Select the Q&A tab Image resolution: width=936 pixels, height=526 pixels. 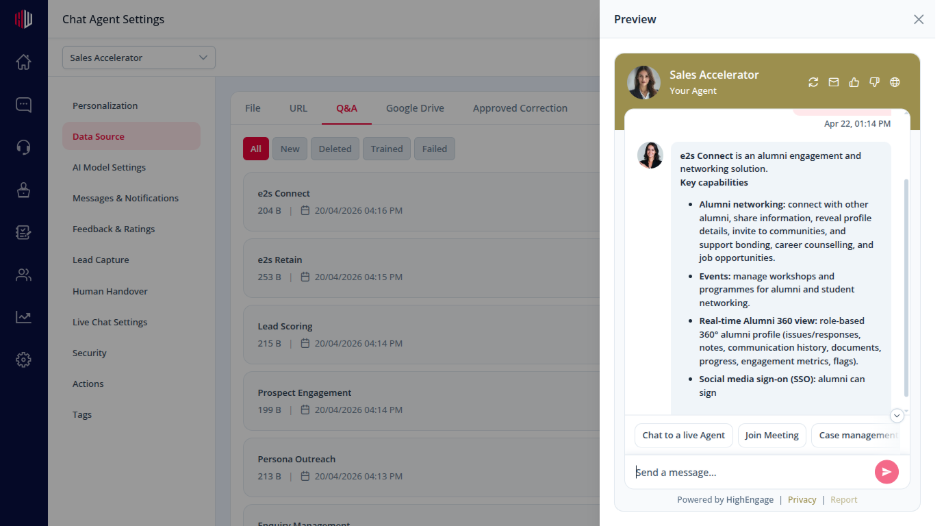point(346,108)
